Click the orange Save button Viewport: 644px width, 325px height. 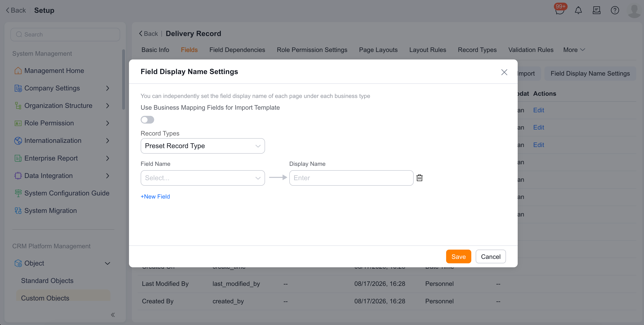click(x=458, y=257)
